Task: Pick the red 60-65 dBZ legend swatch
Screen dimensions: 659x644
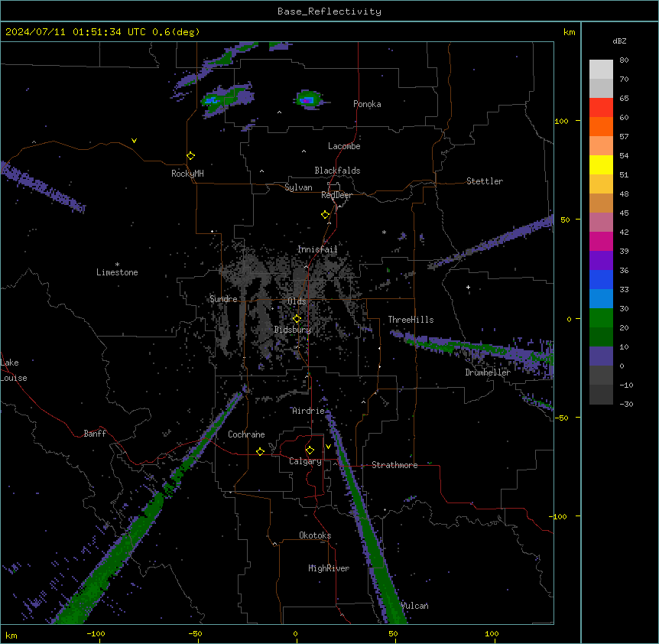Action: (x=601, y=107)
